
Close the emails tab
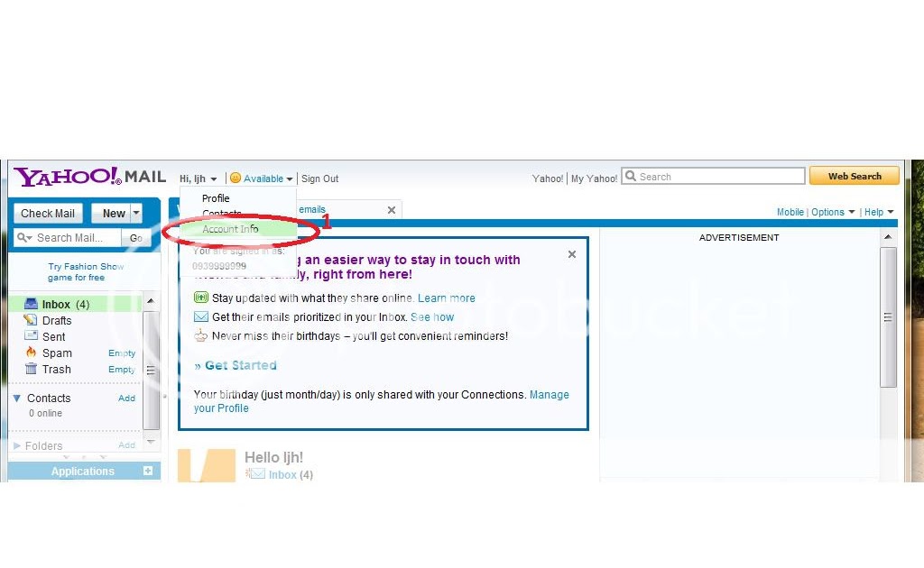coord(391,210)
